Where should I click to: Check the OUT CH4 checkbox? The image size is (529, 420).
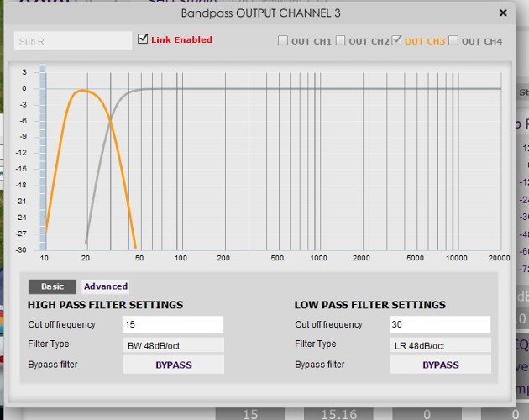(x=453, y=40)
